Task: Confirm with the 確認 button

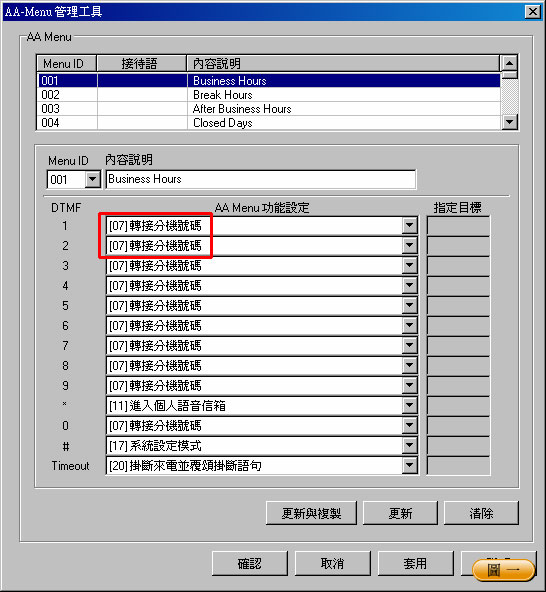Action: point(250,564)
